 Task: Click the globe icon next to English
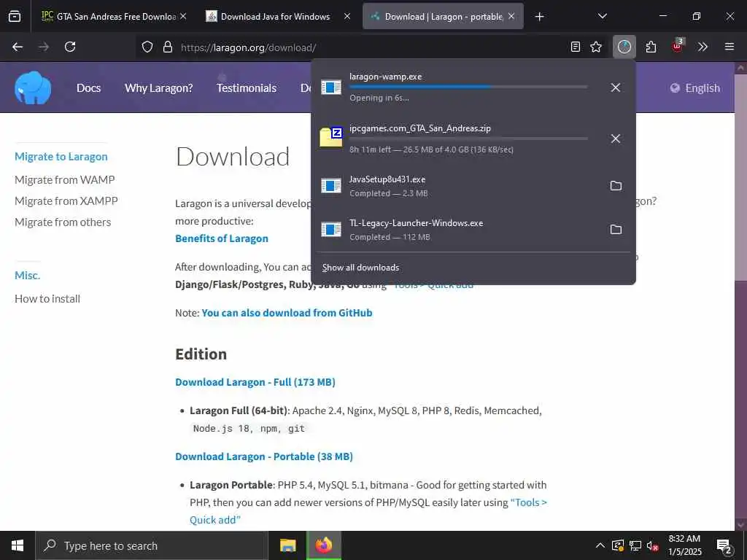tap(675, 88)
